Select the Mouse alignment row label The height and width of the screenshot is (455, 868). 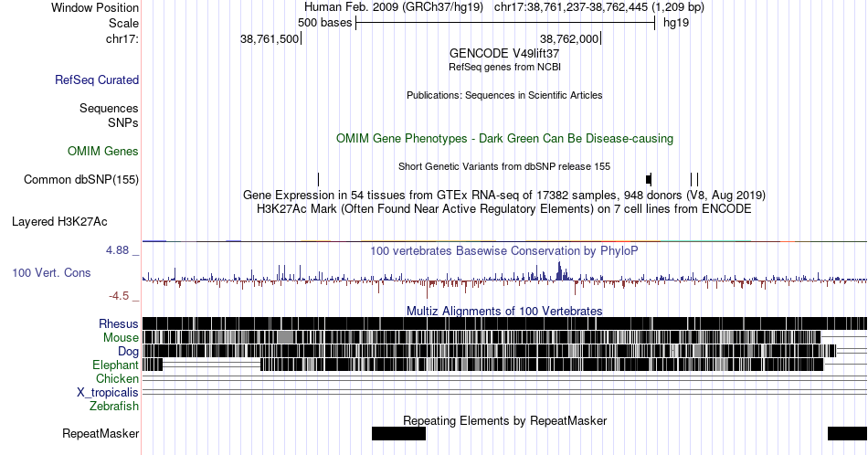point(121,338)
